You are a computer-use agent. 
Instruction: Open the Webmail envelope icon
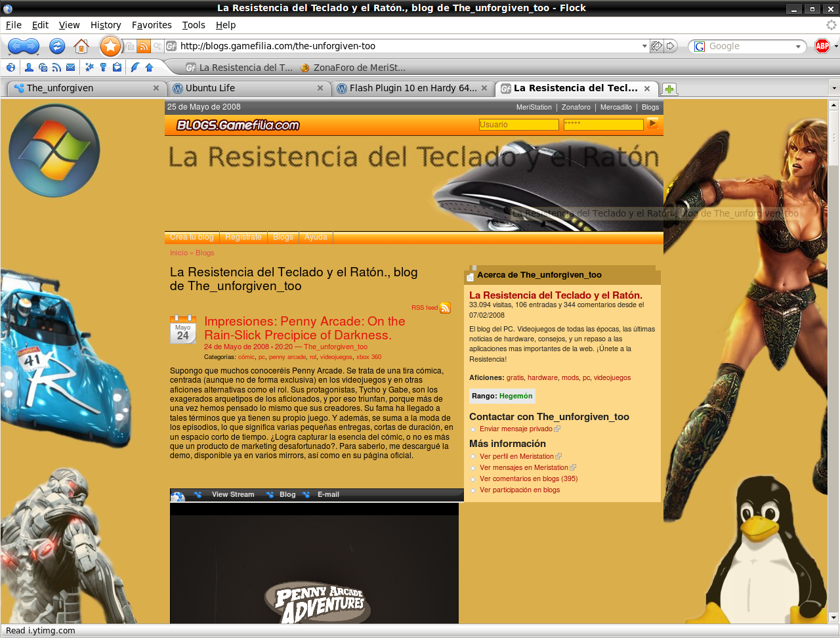click(x=70, y=67)
